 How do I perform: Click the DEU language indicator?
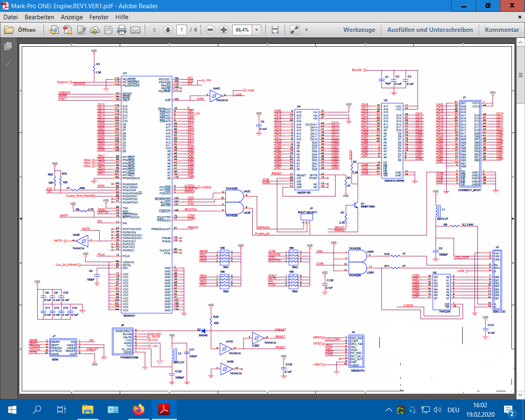[x=453, y=410]
